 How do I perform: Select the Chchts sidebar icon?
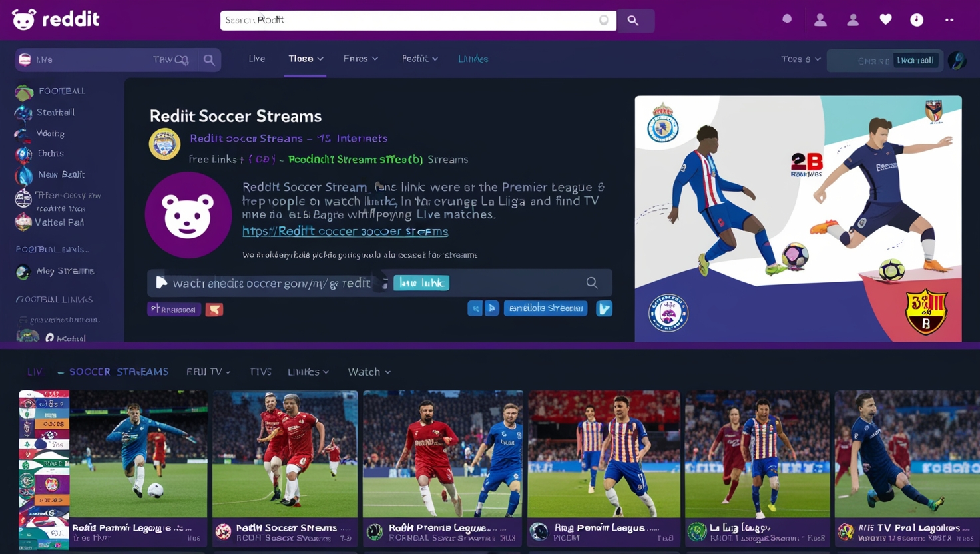23,154
